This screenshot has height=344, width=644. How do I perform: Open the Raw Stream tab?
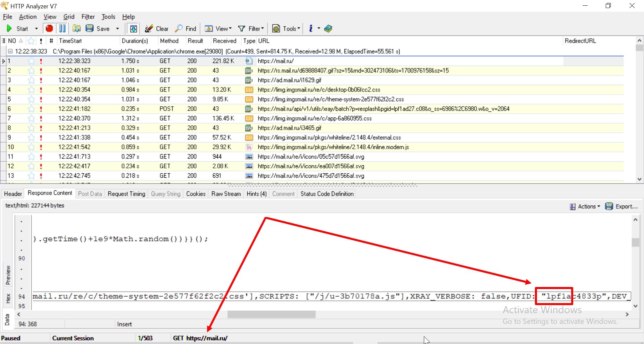[x=226, y=194]
